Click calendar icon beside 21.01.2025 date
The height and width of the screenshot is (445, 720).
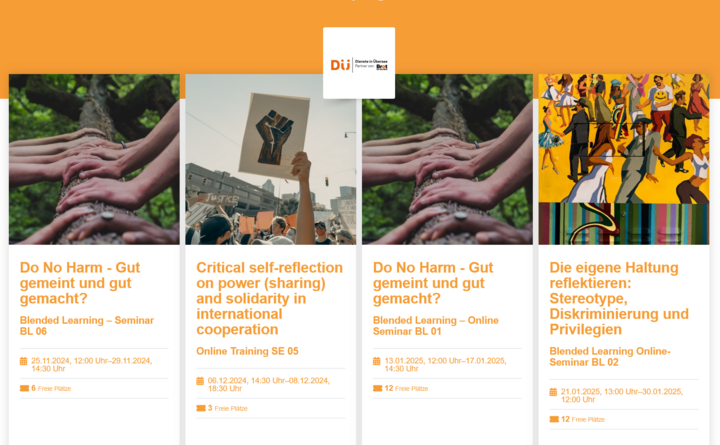coord(553,392)
